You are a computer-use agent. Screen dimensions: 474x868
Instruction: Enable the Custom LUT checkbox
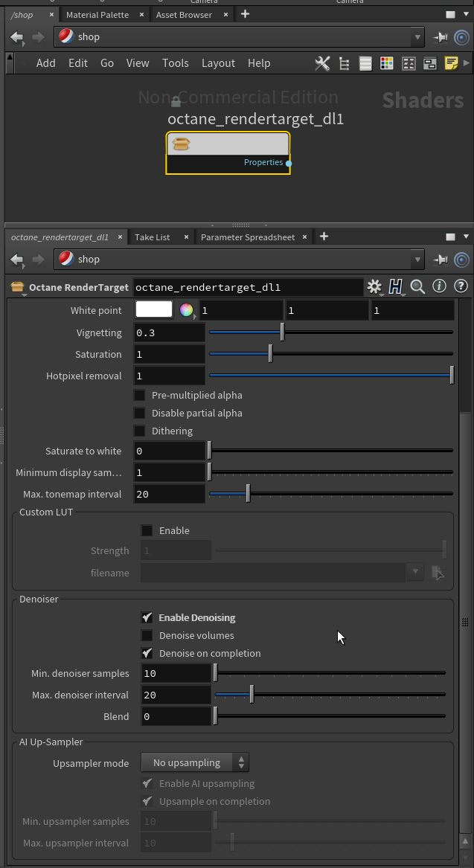(x=147, y=530)
